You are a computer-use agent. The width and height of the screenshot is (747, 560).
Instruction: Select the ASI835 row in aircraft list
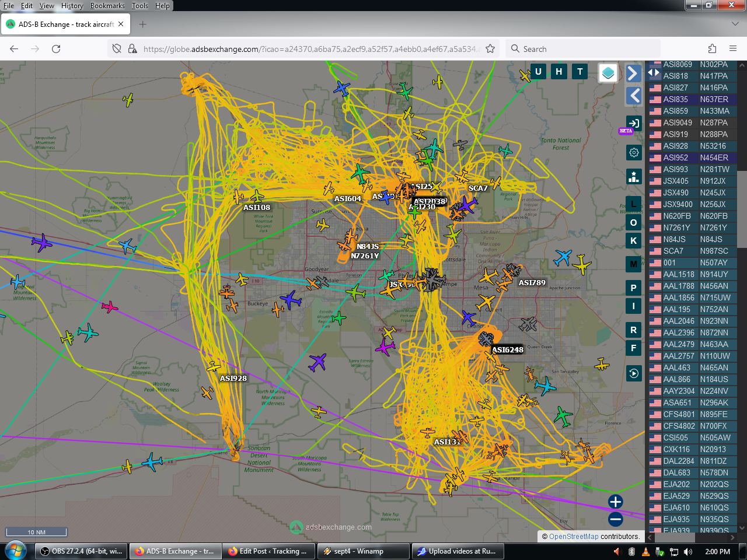pos(692,99)
